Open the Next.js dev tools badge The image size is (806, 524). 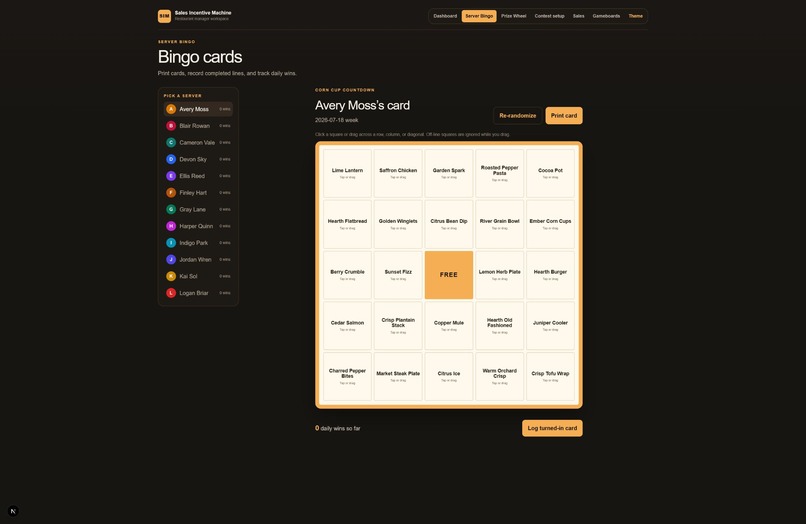pyautogui.click(x=13, y=511)
